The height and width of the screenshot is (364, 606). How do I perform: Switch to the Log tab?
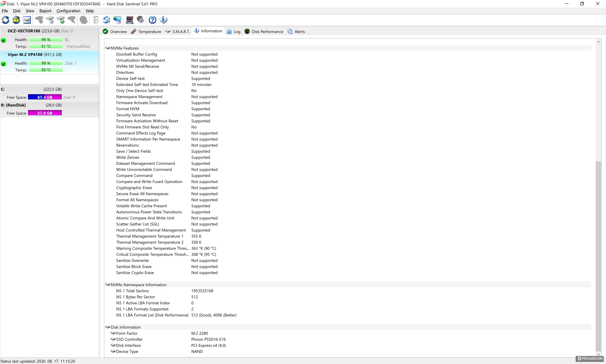click(x=233, y=32)
